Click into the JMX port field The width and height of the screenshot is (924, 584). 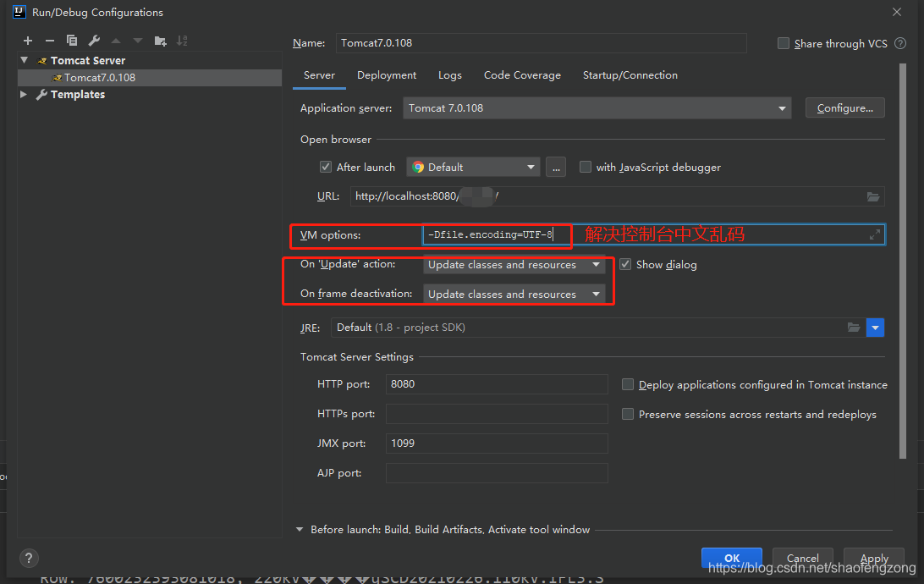497,444
